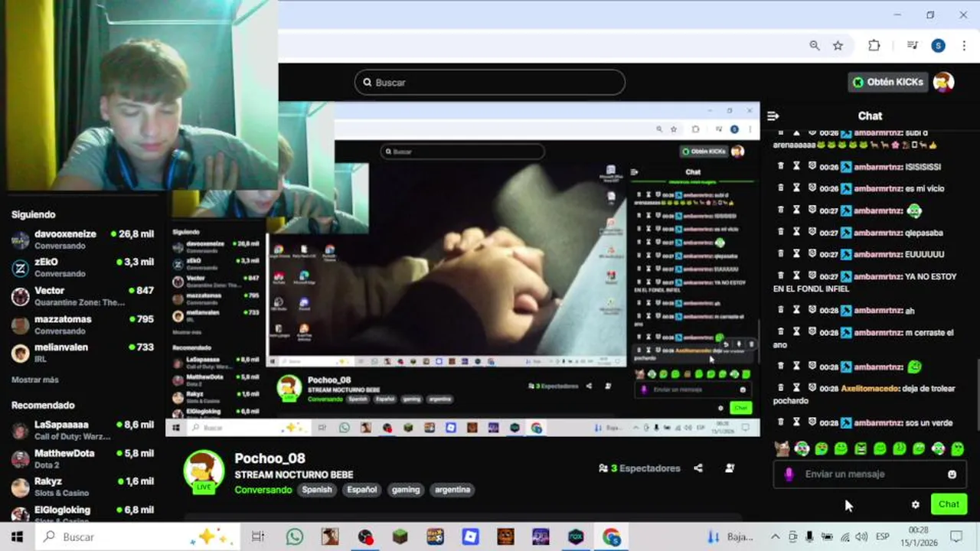Open melianvalen channel in sidebar
Screen dimensions: 980x551
coord(83,352)
